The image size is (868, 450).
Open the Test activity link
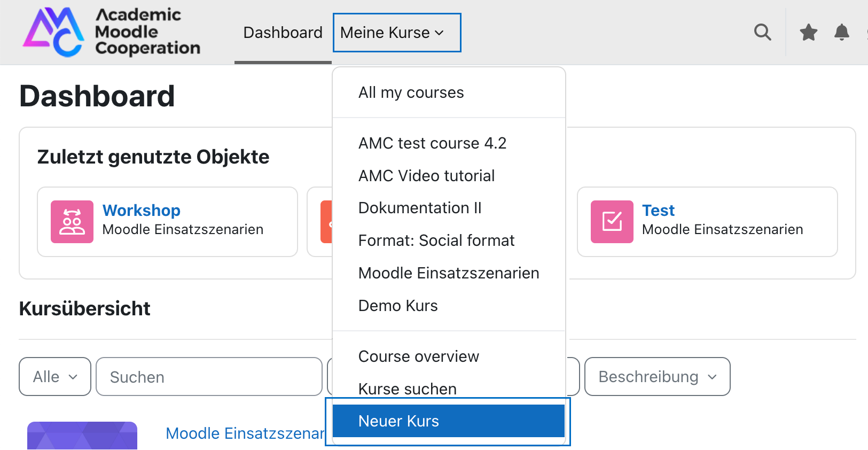click(658, 211)
